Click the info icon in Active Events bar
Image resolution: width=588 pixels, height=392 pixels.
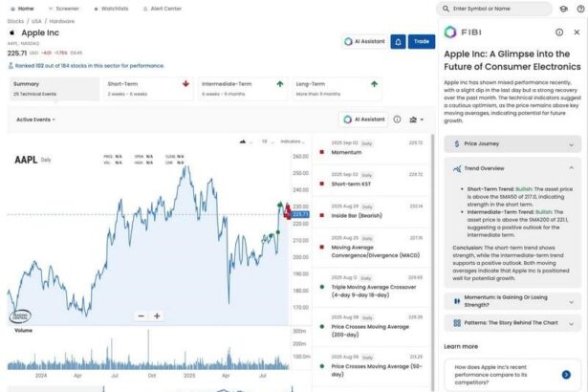click(x=397, y=120)
